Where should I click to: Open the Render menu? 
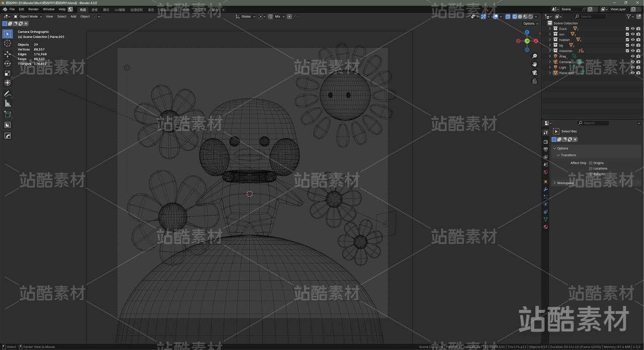[33, 9]
